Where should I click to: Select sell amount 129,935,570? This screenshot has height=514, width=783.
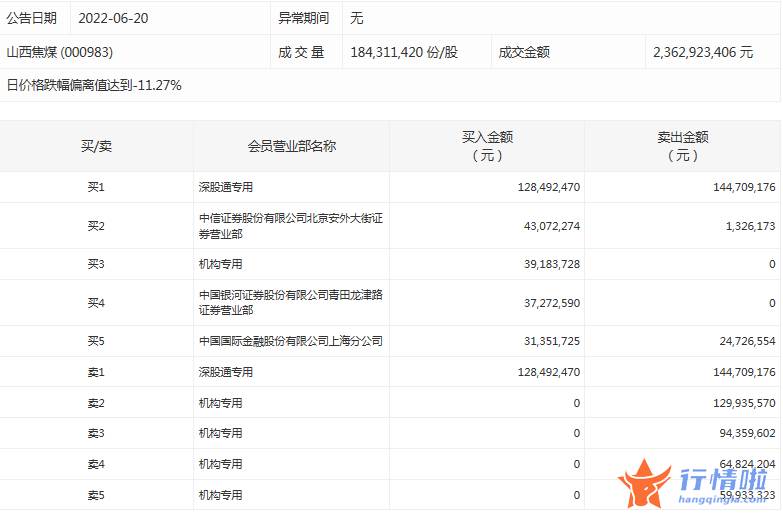click(744, 404)
